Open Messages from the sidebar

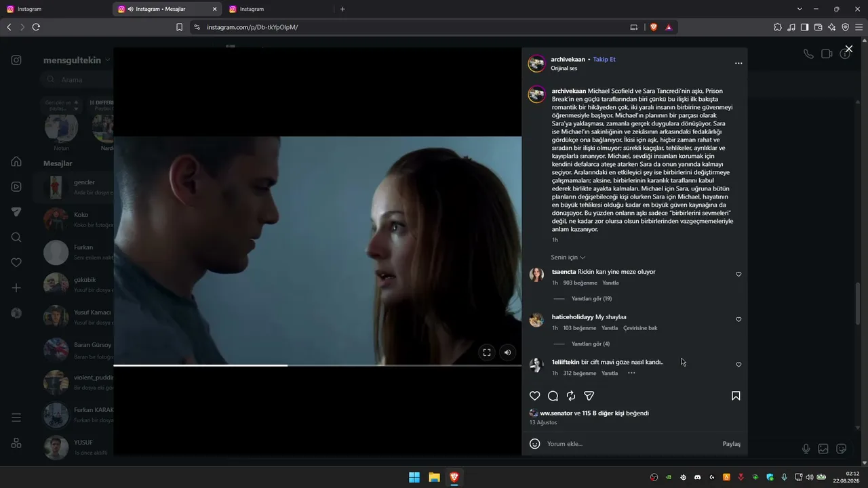click(x=16, y=212)
